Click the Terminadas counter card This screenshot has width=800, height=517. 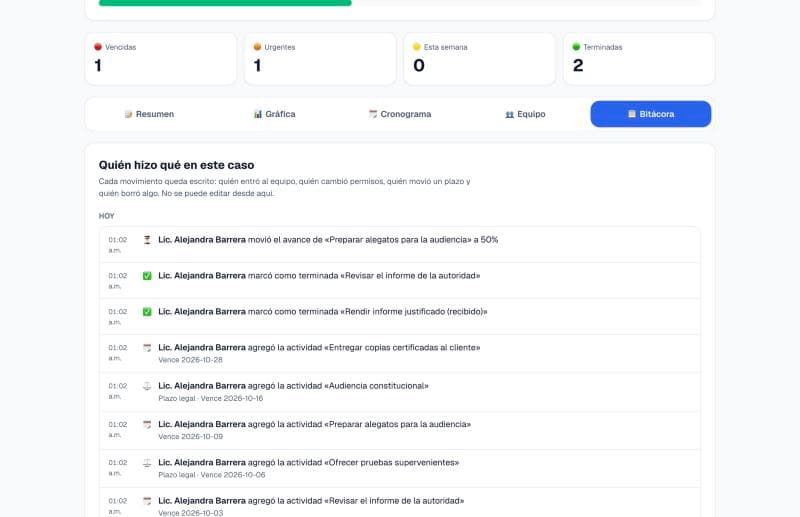tap(639, 59)
